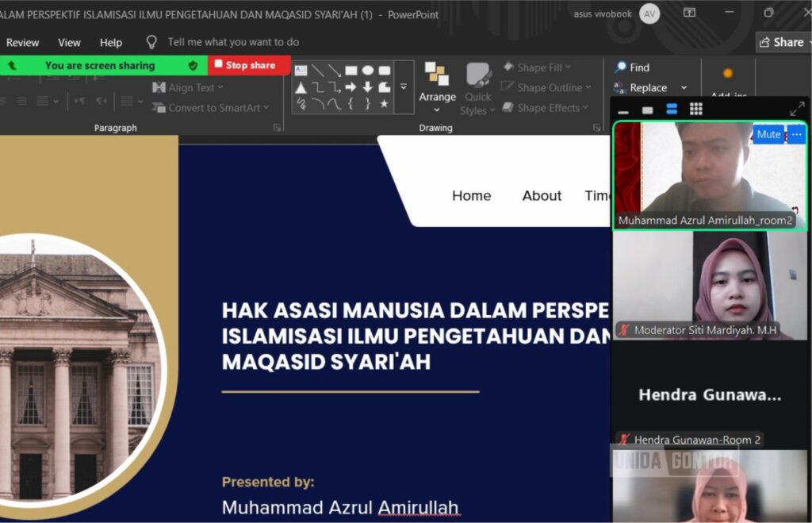812x523 pixels.
Task: Stop the Zoom screen share
Action: [x=248, y=65]
